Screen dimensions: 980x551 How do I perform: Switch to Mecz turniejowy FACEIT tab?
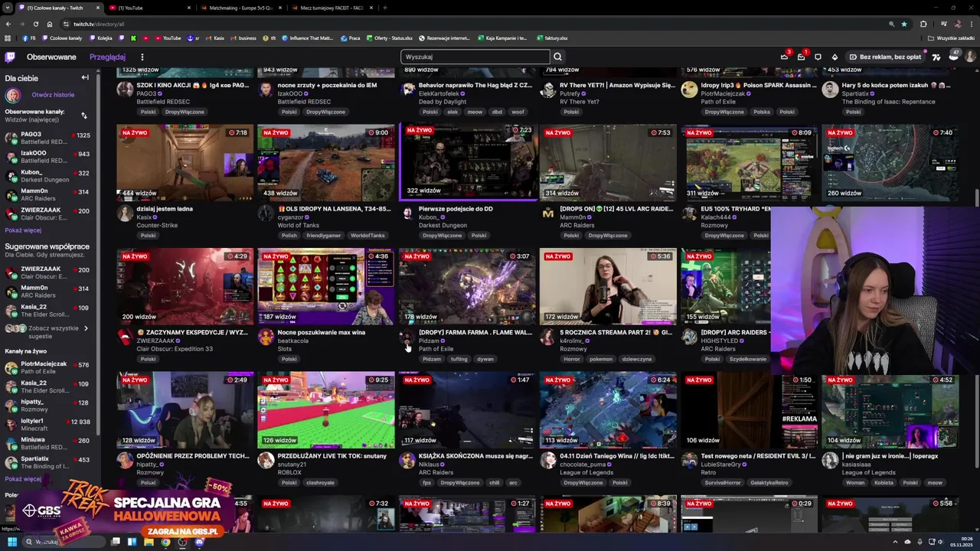coord(331,8)
